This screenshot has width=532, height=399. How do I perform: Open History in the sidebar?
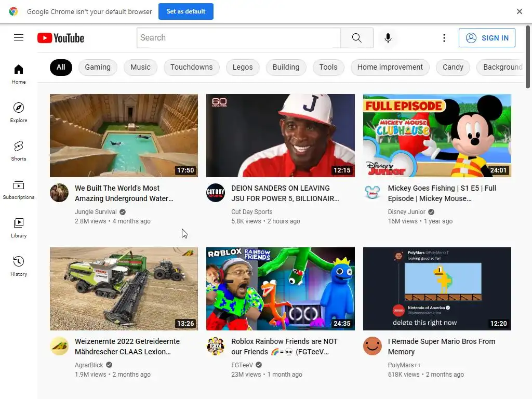click(19, 266)
